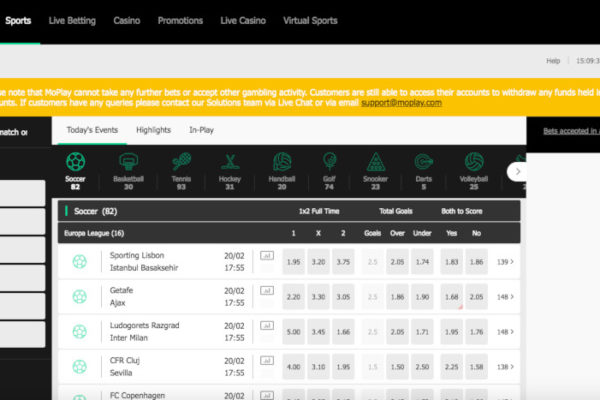The height and width of the screenshot is (400, 600).
Task: Expand 148 more markets for Ludogorets vs Inter Milan
Action: tap(505, 332)
